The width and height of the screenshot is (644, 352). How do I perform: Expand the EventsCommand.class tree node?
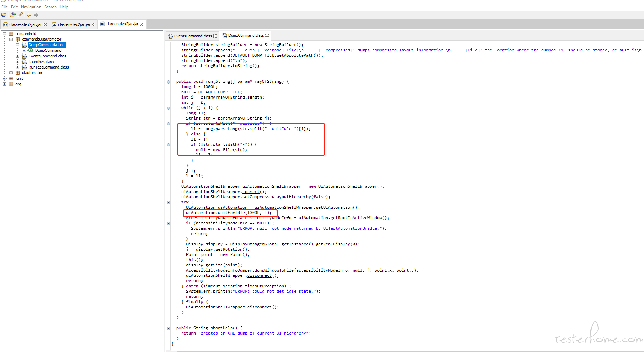[18, 56]
